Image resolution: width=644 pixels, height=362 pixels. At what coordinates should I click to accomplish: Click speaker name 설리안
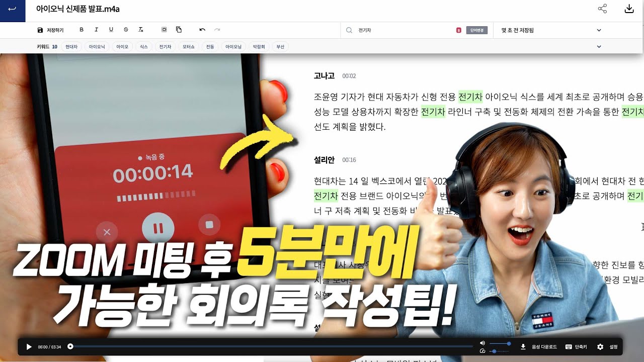tap(324, 160)
